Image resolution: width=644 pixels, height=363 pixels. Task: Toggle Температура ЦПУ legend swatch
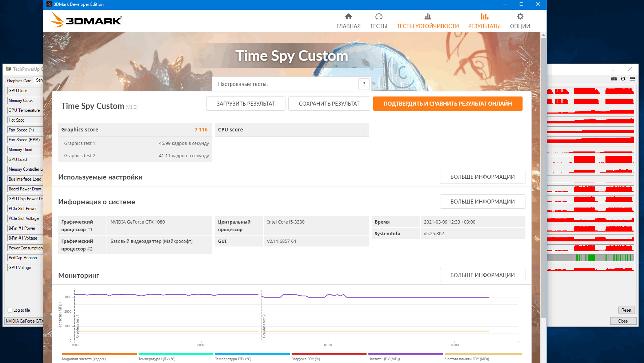pos(176,354)
